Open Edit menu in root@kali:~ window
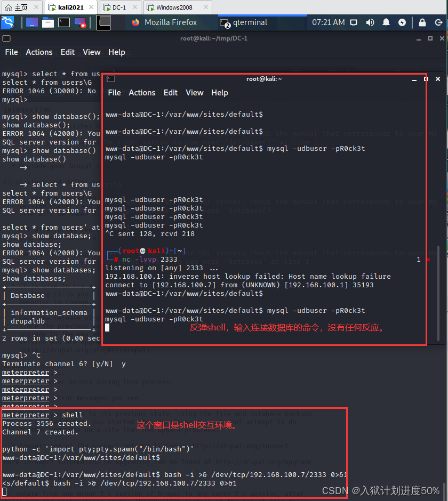448x501 pixels. pos(171,93)
